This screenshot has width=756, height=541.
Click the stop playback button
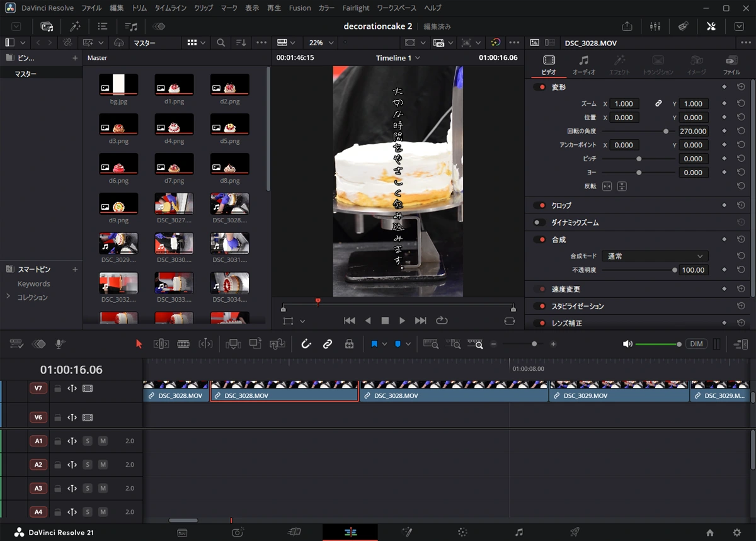click(385, 321)
